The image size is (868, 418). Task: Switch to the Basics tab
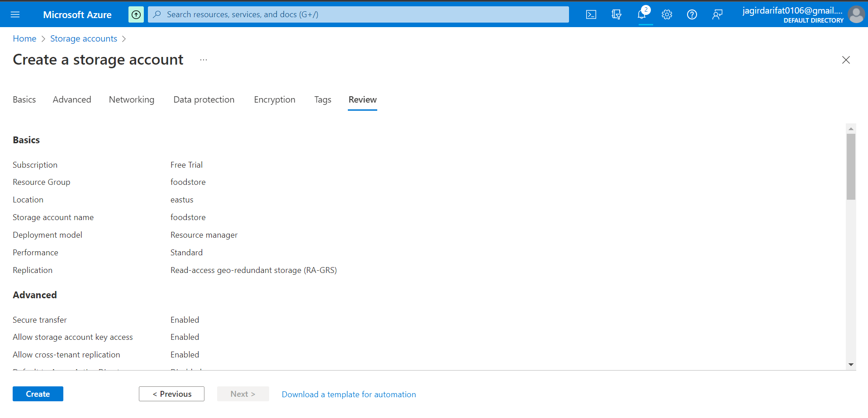[24, 99]
